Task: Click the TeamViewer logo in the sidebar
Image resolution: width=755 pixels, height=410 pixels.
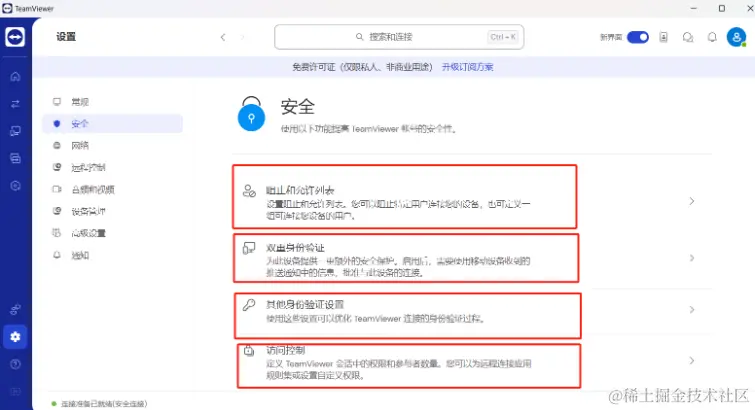Action: (x=15, y=37)
